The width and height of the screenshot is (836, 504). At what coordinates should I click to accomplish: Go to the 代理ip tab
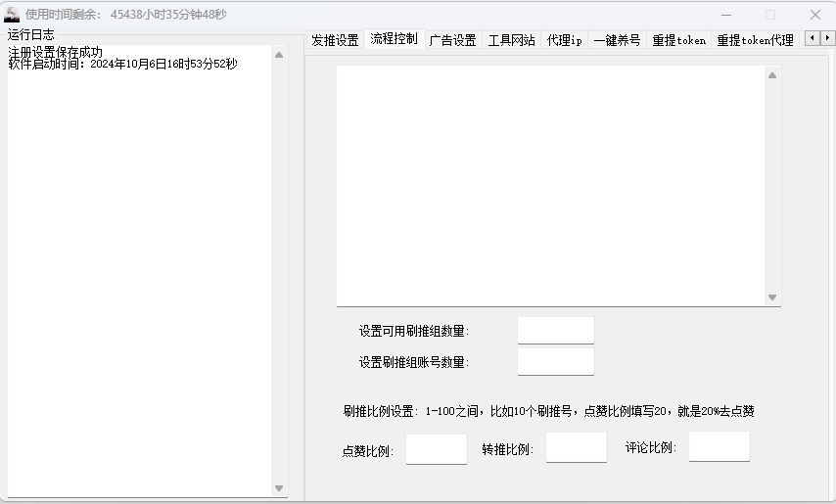pyautogui.click(x=564, y=40)
